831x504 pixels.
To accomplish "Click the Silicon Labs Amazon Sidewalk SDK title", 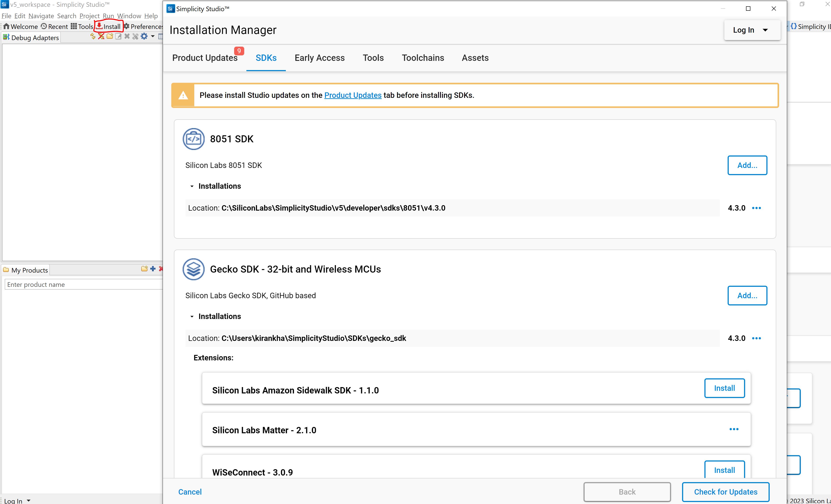I will click(x=295, y=390).
